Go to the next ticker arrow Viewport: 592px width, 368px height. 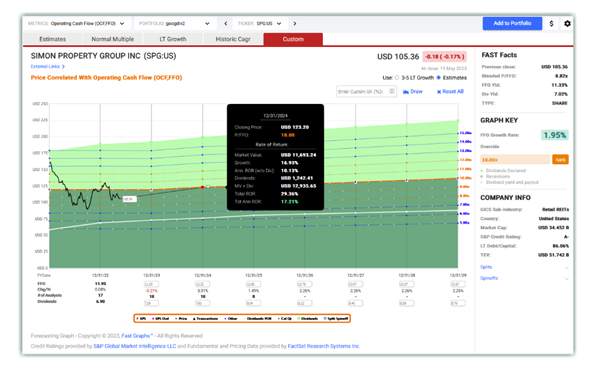pyautogui.click(x=294, y=23)
